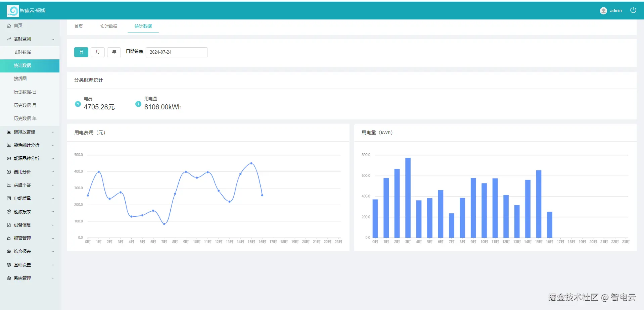Switch period to 年
Viewport: 644px width, 310px height.
point(114,52)
